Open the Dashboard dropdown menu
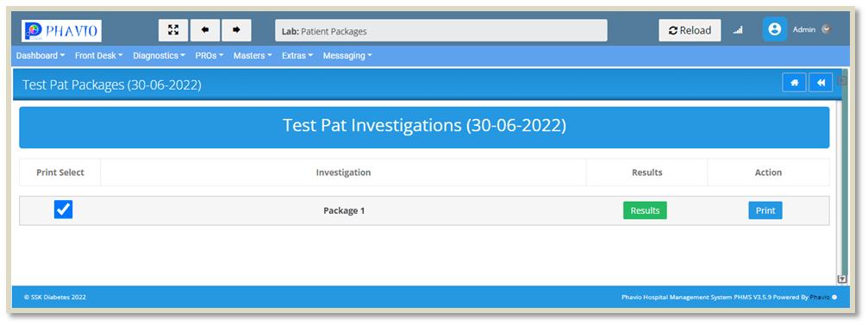868x326 pixels. [x=41, y=56]
